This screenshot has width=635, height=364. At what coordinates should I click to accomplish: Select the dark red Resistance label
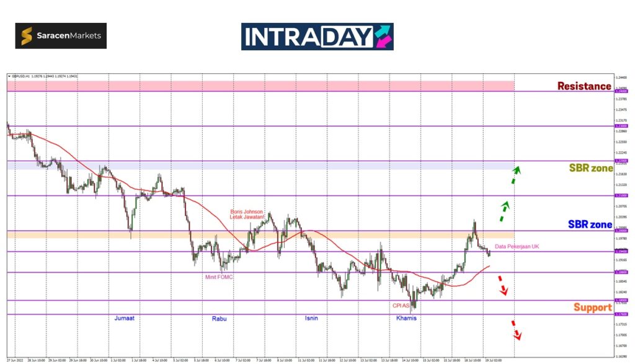click(584, 87)
